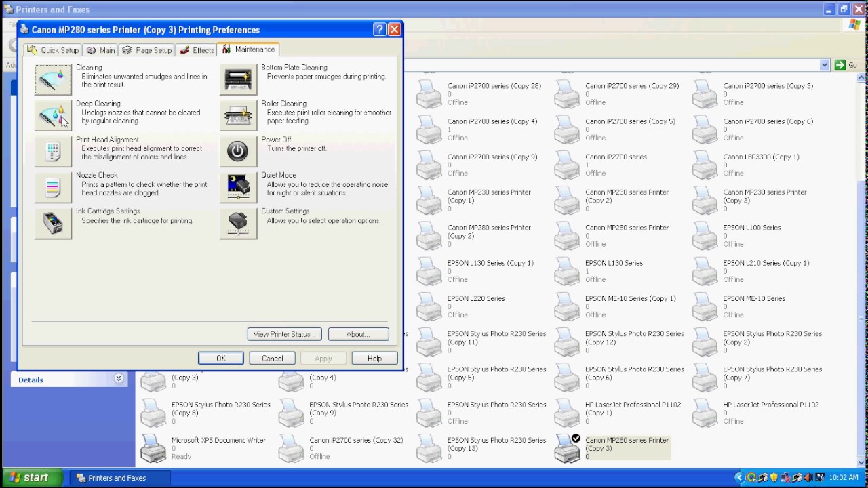Viewport: 868px width, 488px height.
Task: Expand the Details panel chevron
Action: point(119,379)
